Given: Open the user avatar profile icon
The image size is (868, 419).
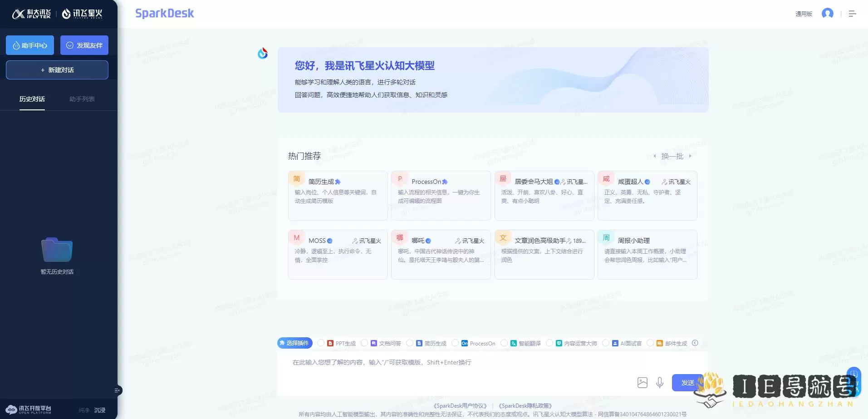Looking at the screenshot, I should 828,14.
